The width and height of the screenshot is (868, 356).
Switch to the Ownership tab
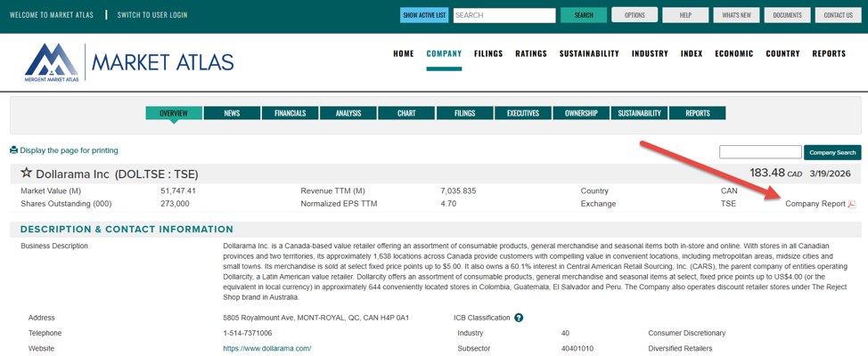click(x=581, y=113)
